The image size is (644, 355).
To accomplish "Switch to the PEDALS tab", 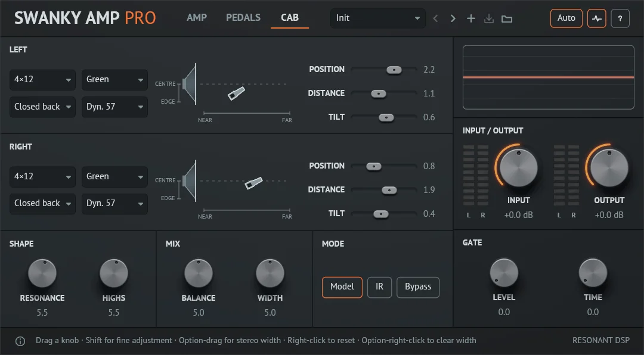I will tap(243, 18).
